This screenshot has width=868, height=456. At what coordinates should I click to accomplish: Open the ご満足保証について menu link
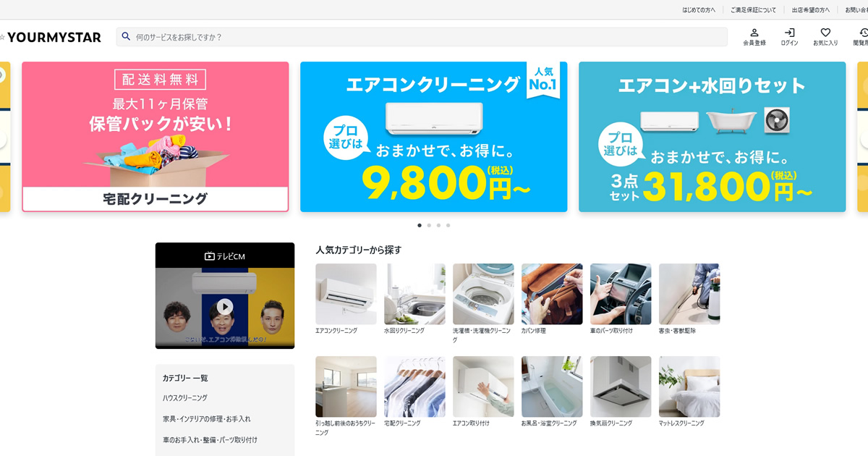(x=753, y=10)
